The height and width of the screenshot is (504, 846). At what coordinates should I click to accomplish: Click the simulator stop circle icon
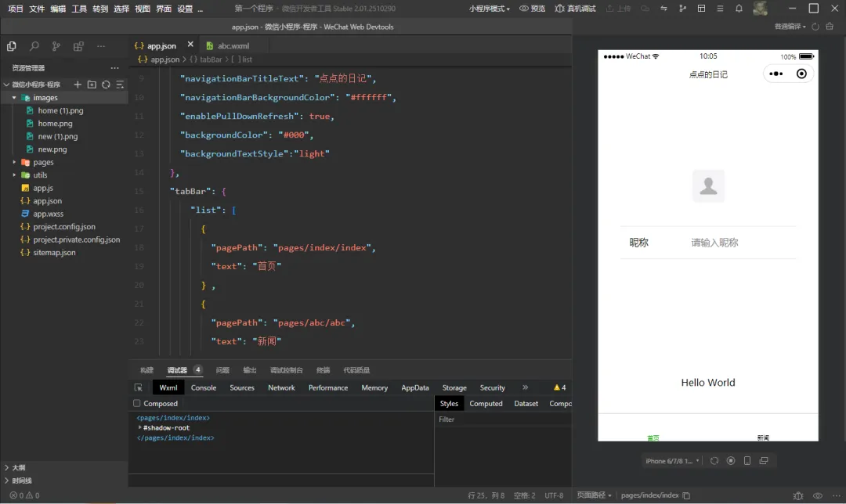[731, 461]
